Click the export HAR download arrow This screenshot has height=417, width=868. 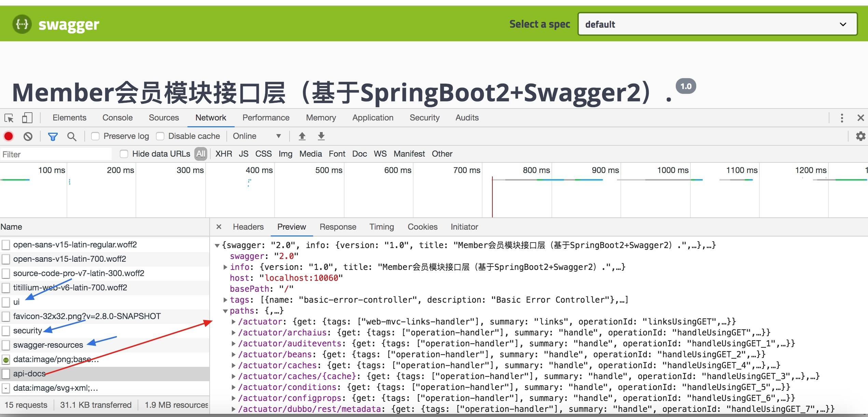(321, 136)
